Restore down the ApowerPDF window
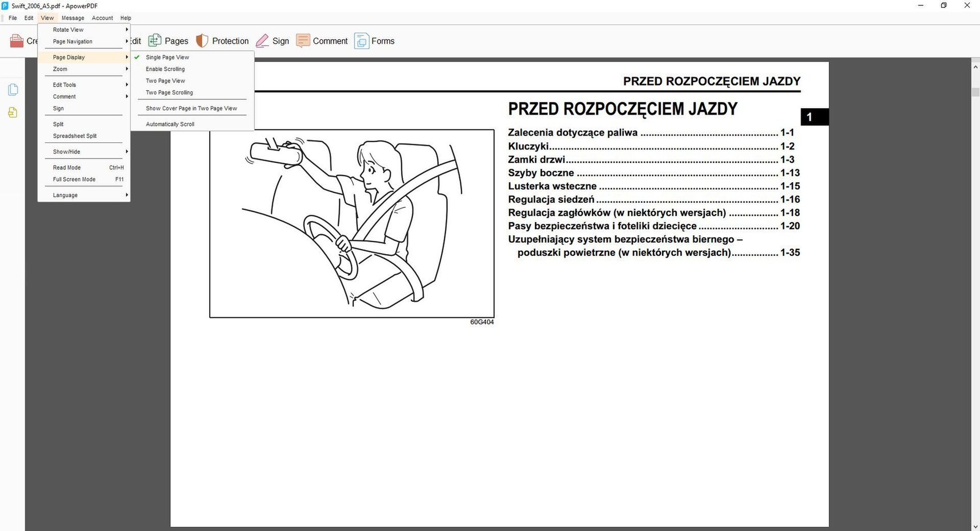This screenshot has width=980, height=531. pos(944,6)
